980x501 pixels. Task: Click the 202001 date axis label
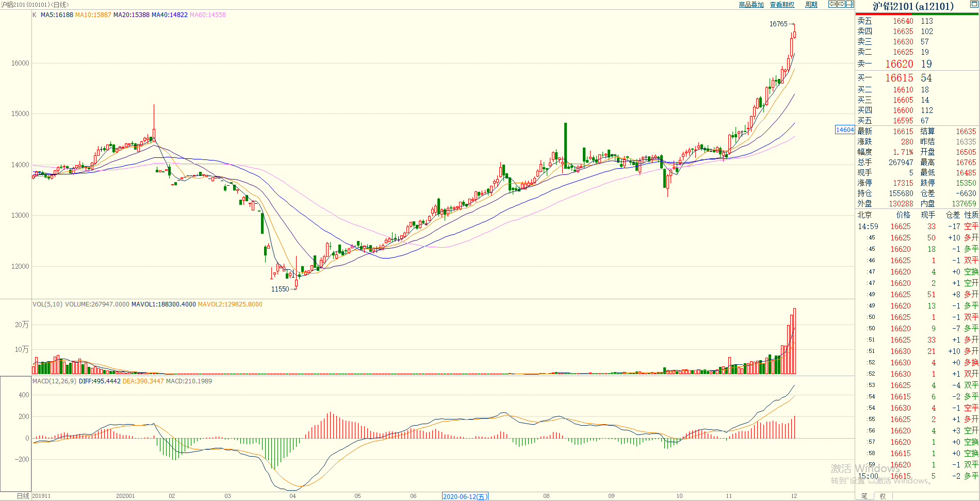[125, 496]
